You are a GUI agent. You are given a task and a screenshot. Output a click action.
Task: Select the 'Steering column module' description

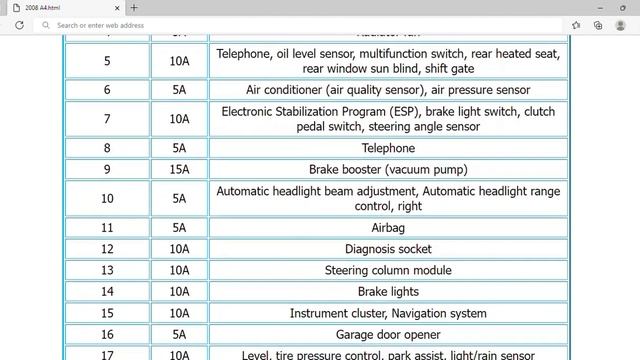(x=388, y=270)
